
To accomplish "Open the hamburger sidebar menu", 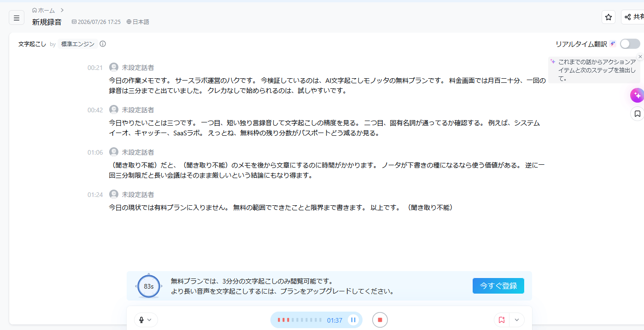I will (17, 17).
